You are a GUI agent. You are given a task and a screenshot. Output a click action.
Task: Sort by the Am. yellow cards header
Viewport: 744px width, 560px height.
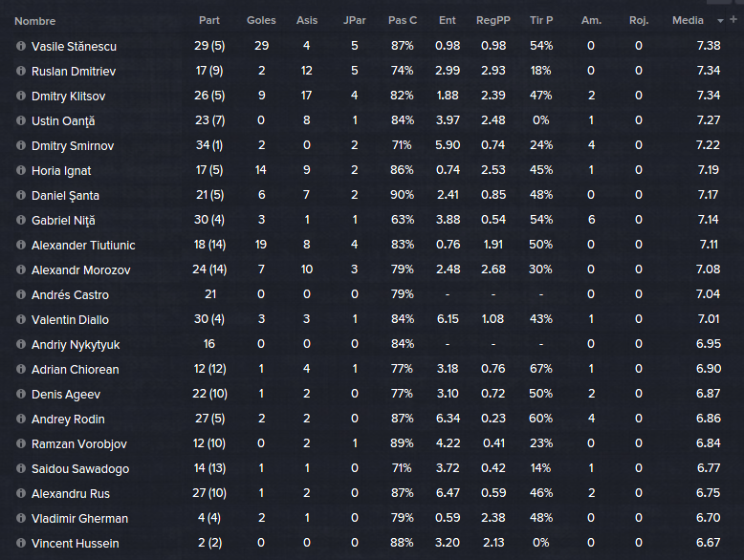[591, 20]
